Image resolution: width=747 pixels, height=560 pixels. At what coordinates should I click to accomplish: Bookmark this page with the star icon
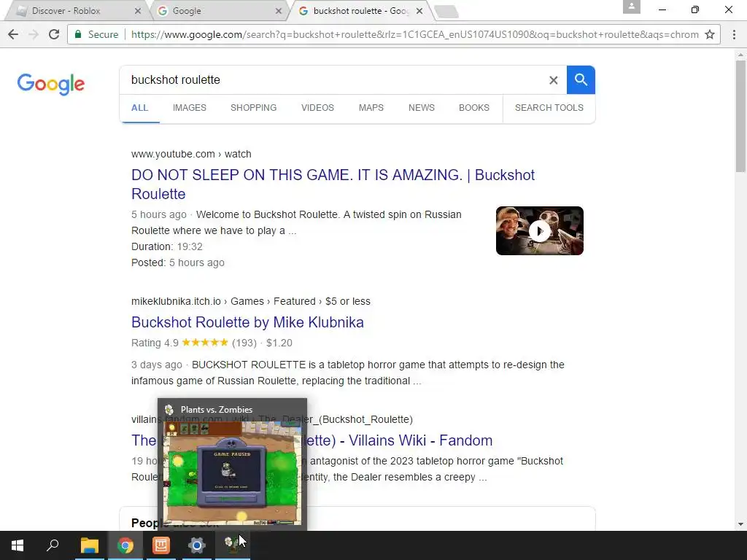coord(710,34)
